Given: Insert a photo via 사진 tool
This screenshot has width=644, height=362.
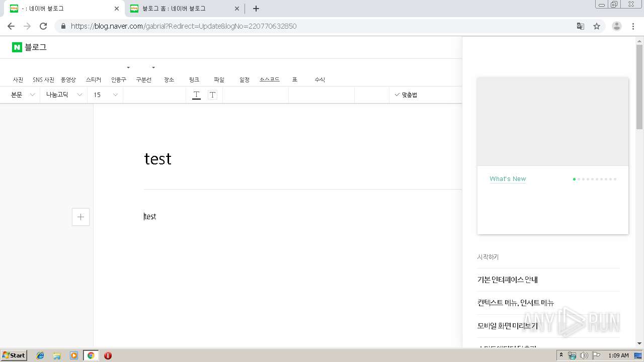Looking at the screenshot, I should [18, 80].
